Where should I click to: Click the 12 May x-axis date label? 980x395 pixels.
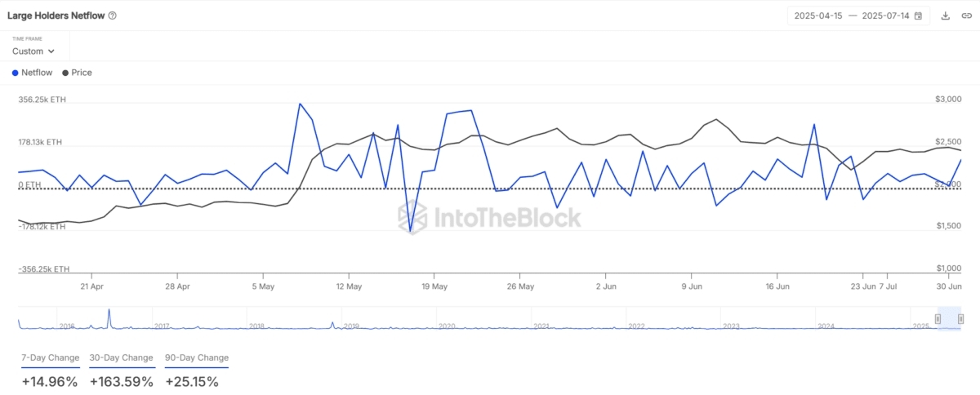click(349, 287)
